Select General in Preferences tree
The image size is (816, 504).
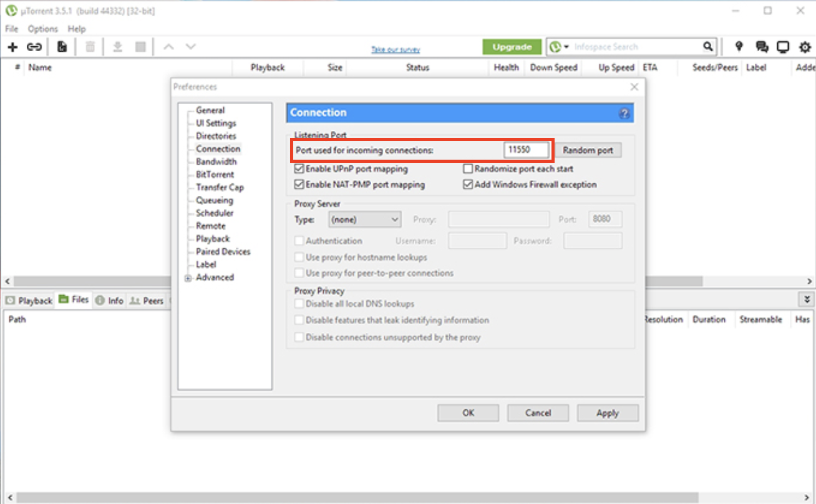tap(210, 110)
